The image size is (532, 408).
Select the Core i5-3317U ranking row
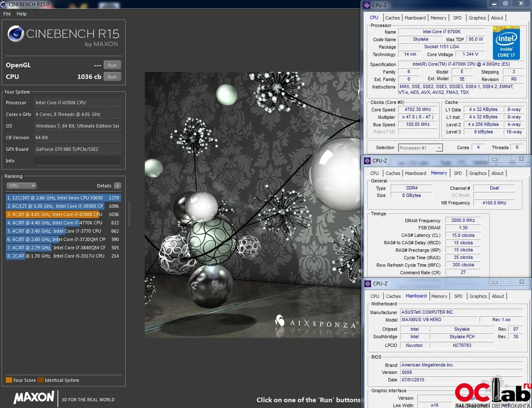pos(63,256)
